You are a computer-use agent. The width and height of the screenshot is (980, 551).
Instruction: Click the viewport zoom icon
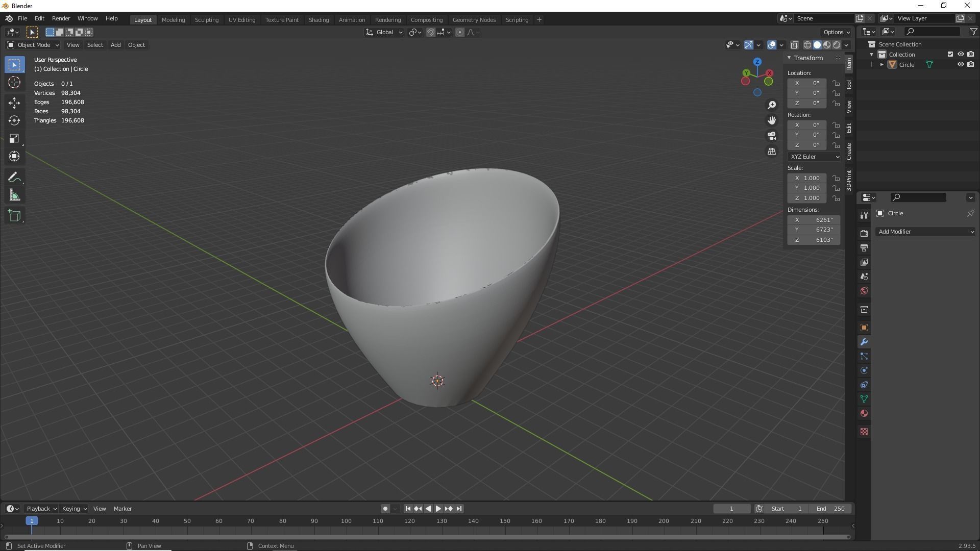772,105
